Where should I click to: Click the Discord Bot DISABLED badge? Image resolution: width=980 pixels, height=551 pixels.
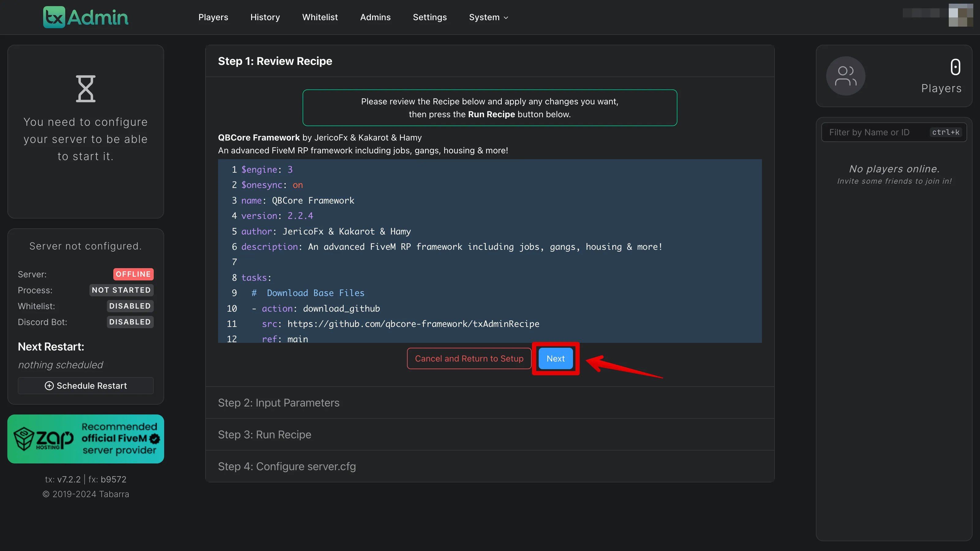[x=130, y=322]
